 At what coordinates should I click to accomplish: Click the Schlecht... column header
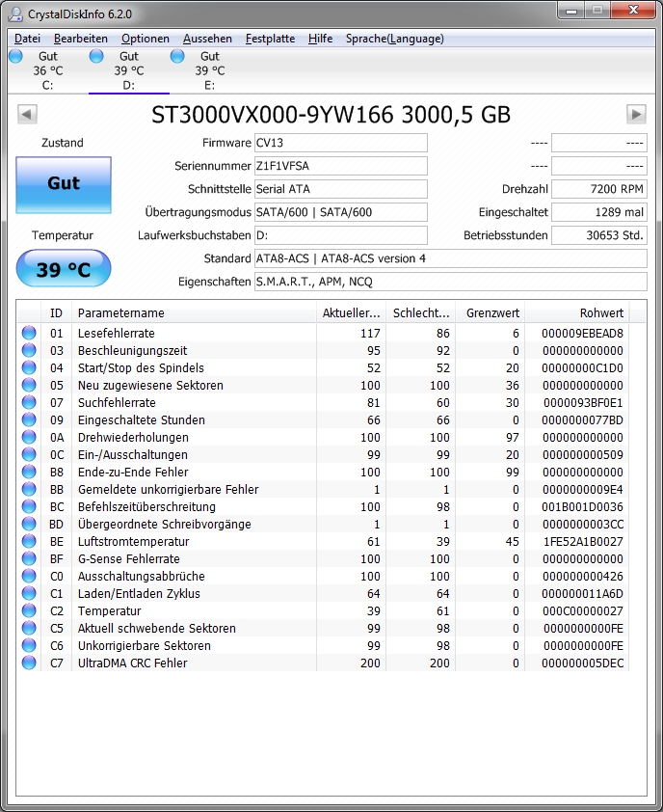tap(421, 312)
